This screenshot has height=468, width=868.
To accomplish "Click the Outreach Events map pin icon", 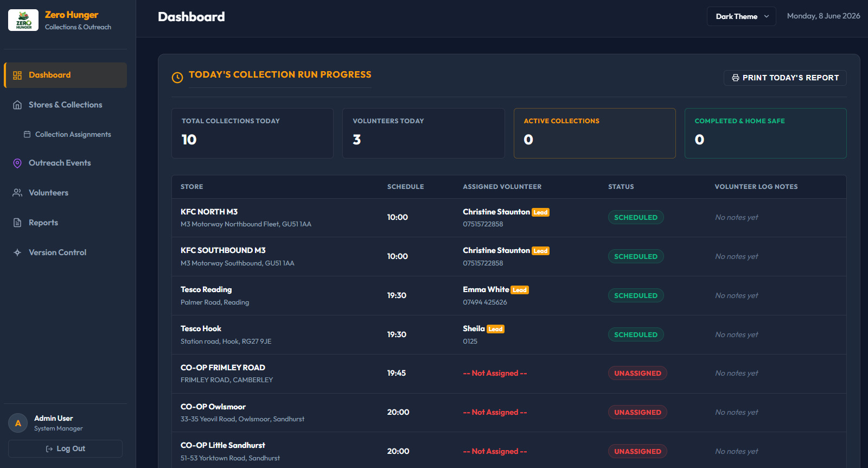I will 17,163.
